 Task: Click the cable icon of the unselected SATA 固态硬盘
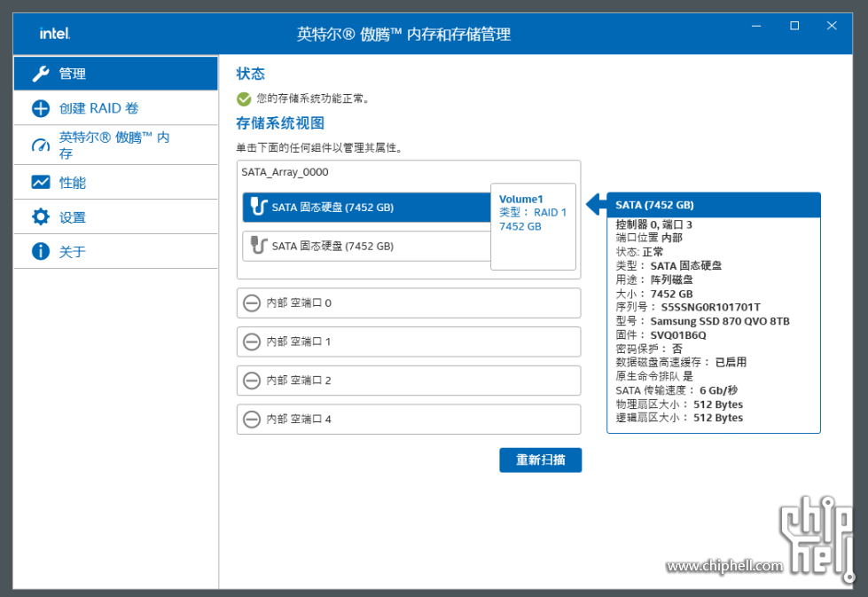click(259, 246)
